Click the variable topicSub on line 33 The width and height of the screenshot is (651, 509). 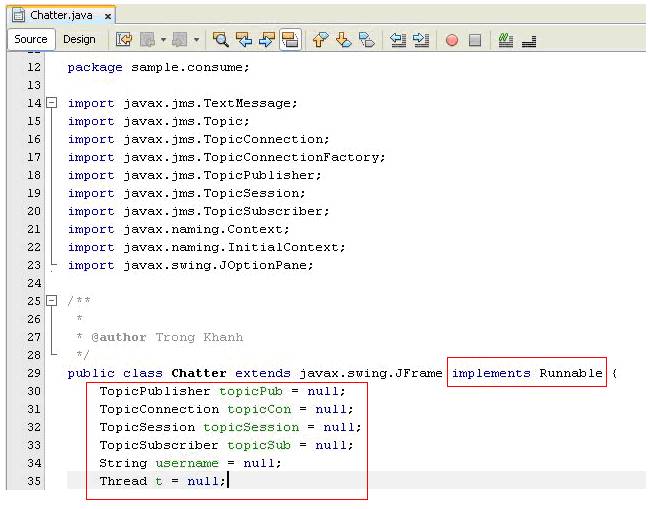[259, 445]
